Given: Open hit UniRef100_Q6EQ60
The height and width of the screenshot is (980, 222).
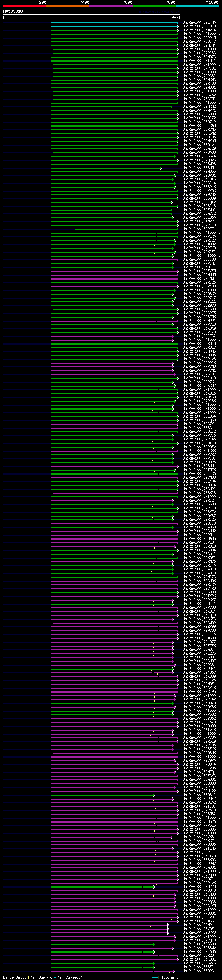Looking at the screenshot, I should click(x=199, y=217).
